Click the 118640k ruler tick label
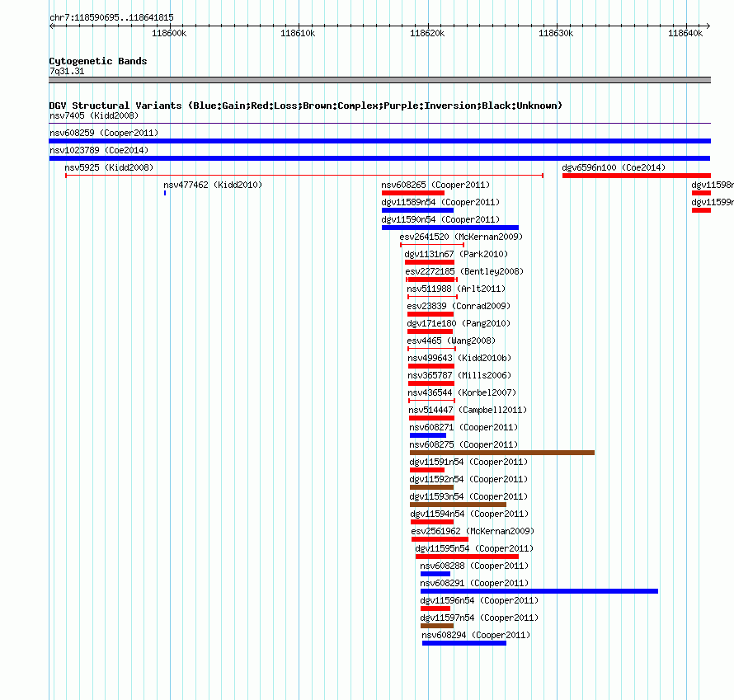The width and height of the screenshot is (734, 700). 685,33
